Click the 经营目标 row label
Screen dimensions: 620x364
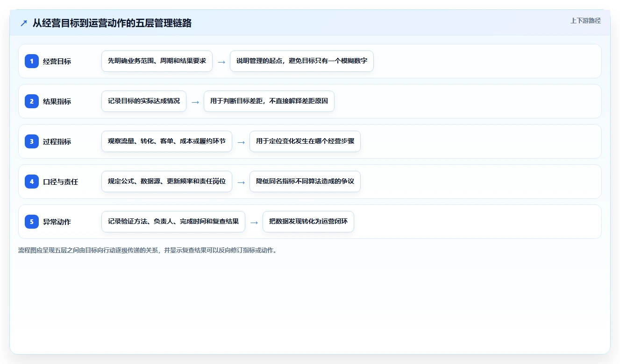(x=57, y=61)
